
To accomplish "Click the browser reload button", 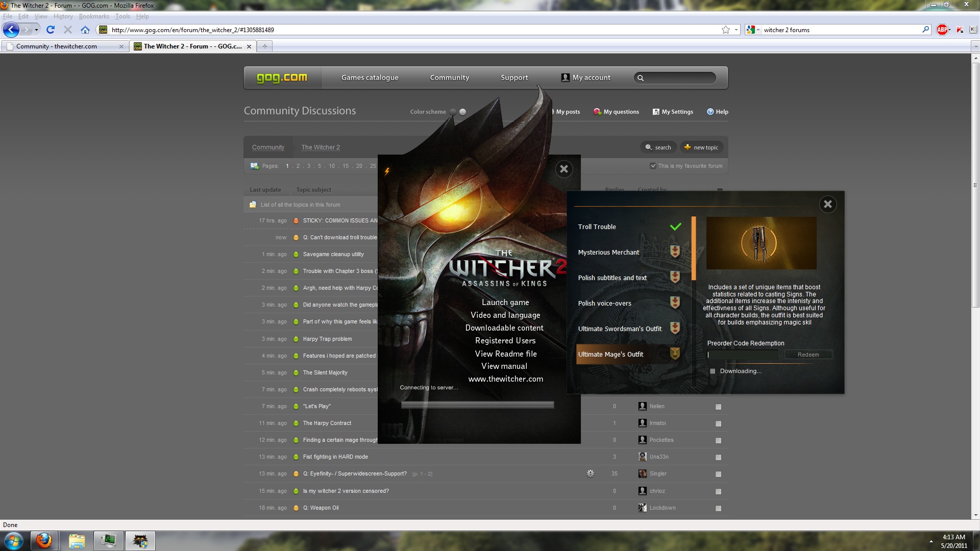I will 51,30.
